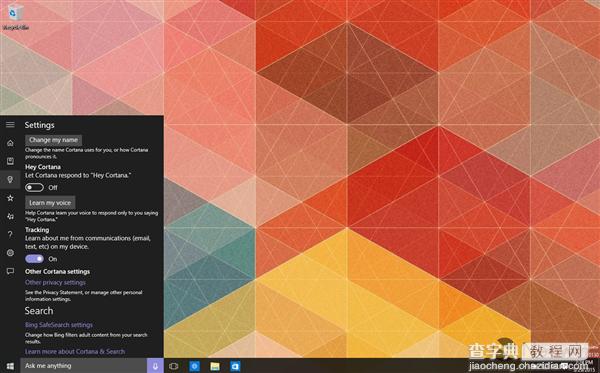
Task: Click the Ask me anything search box
Action: tap(83, 366)
